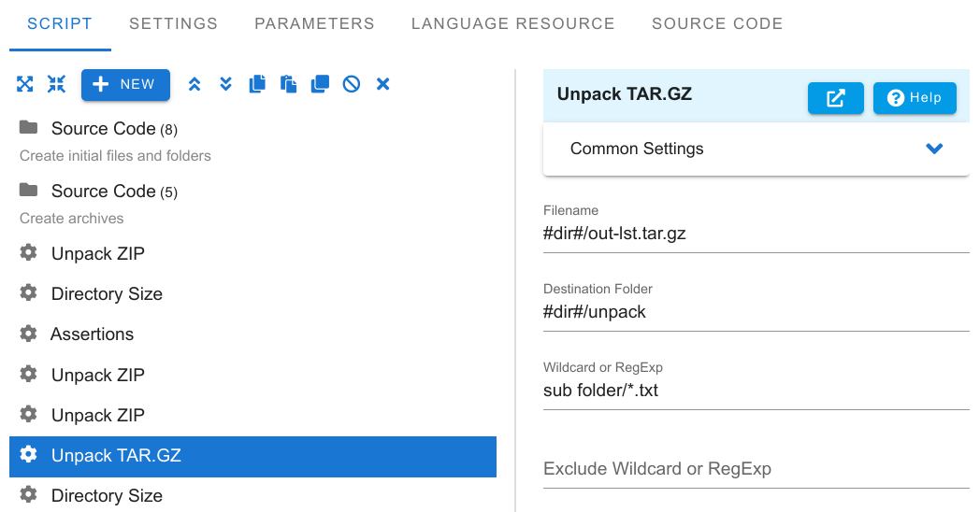
Task: Click the New button
Action: 125,85
